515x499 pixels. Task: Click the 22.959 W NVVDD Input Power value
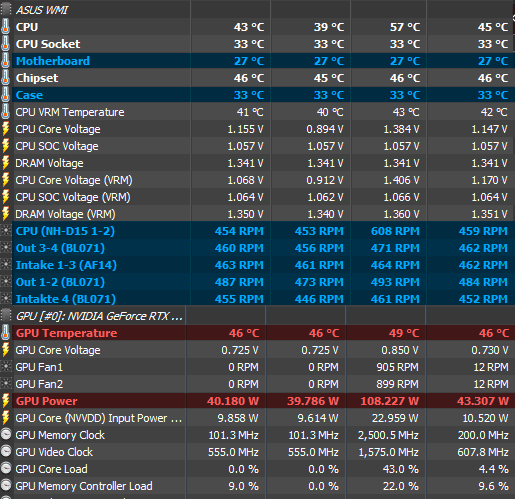tap(395, 418)
